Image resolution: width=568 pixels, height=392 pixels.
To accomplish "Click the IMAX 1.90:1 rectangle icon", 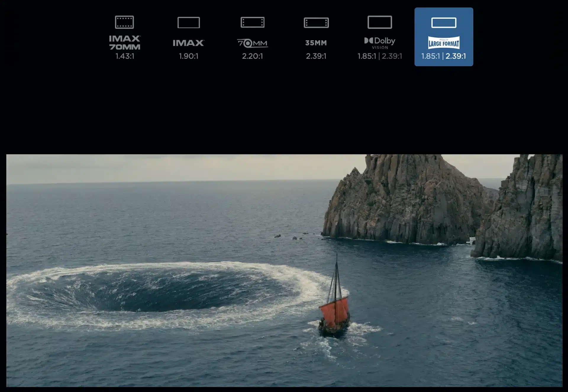I will click(189, 22).
